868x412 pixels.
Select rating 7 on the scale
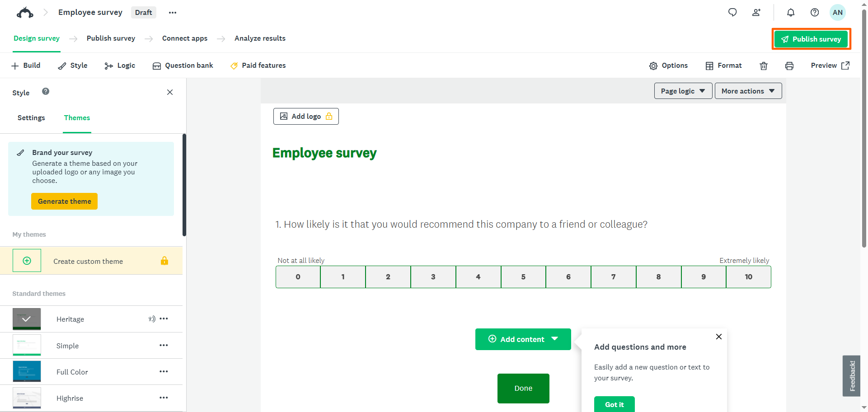[614, 277]
